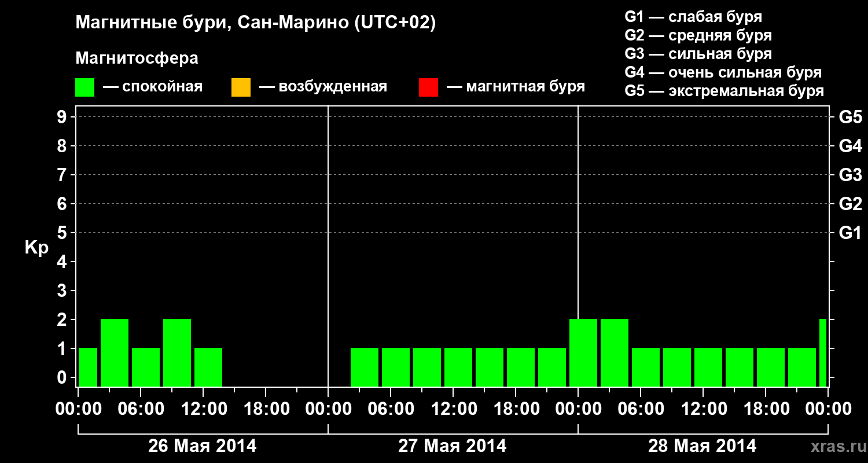Screen dimensions: 868x463
Task: Click the Kp=2 bar at 09:00 on 26 May
Action: [177, 352]
